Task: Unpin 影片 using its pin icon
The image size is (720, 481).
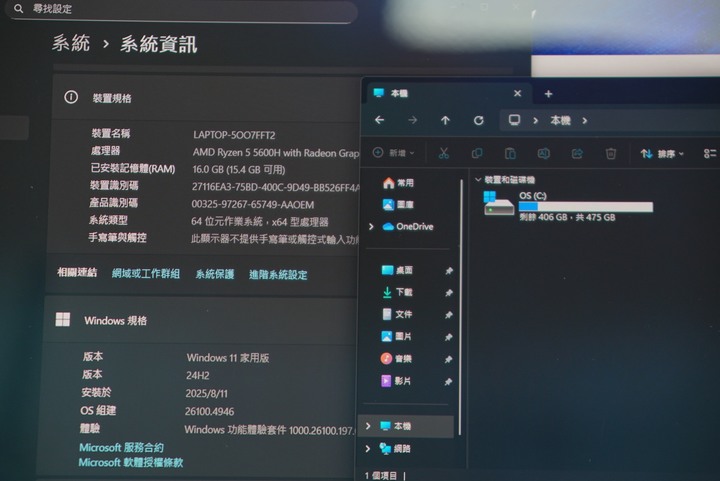Action: [x=448, y=382]
